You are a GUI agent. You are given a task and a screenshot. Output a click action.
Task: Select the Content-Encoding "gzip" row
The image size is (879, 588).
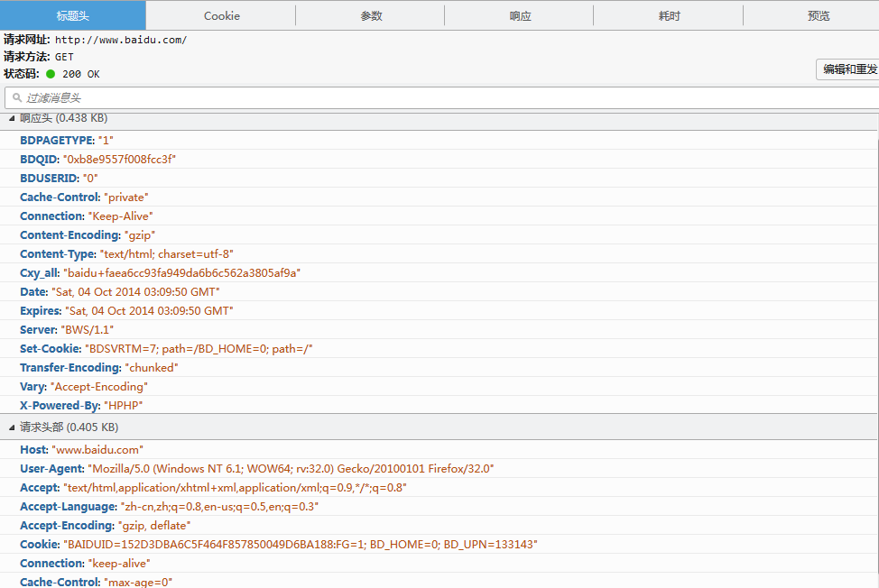(439, 234)
